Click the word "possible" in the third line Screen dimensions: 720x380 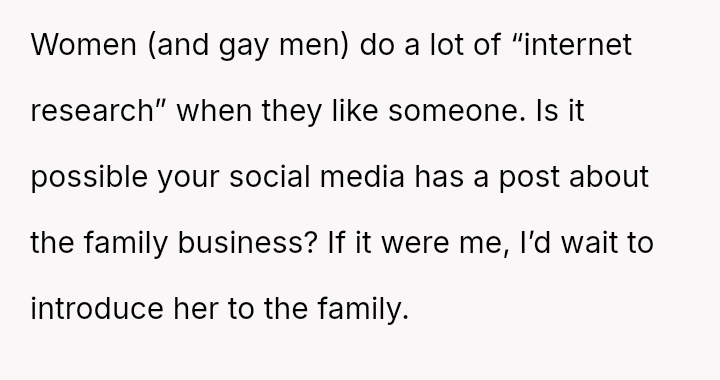pos(89,179)
